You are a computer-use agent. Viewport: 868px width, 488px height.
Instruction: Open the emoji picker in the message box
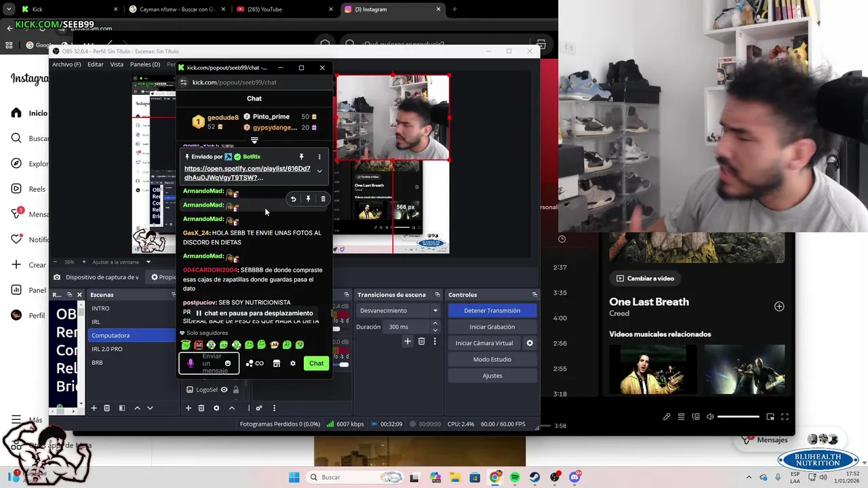(228, 363)
